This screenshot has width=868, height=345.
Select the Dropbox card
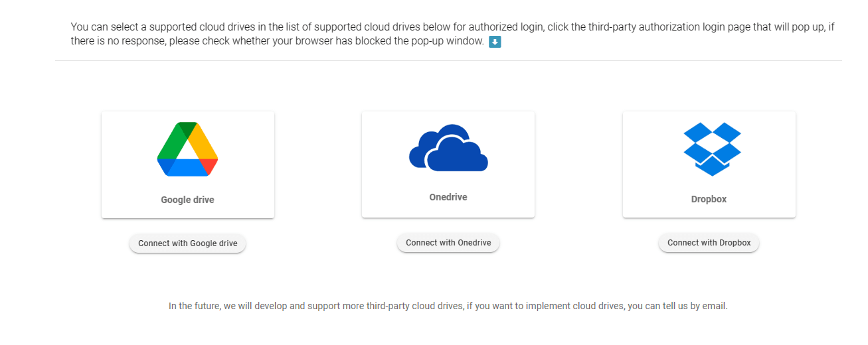(709, 165)
